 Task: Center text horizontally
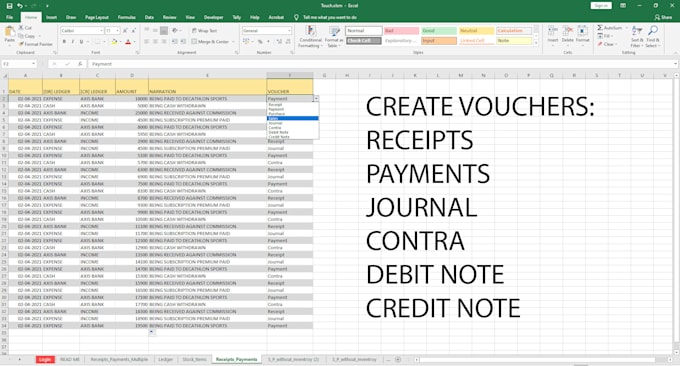(155, 42)
